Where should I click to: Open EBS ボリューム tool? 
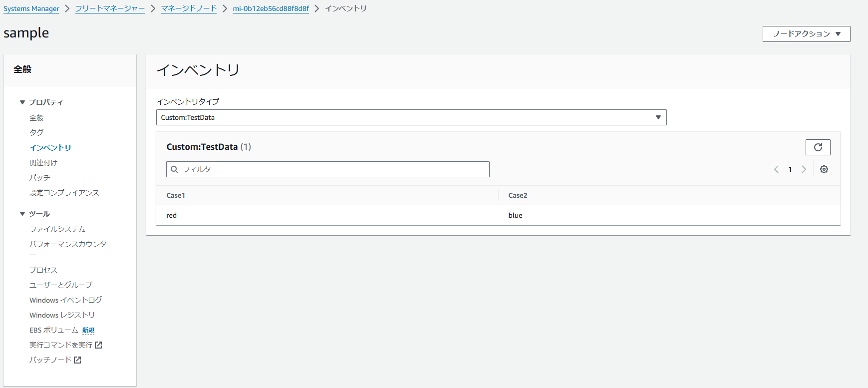(x=54, y=330)
